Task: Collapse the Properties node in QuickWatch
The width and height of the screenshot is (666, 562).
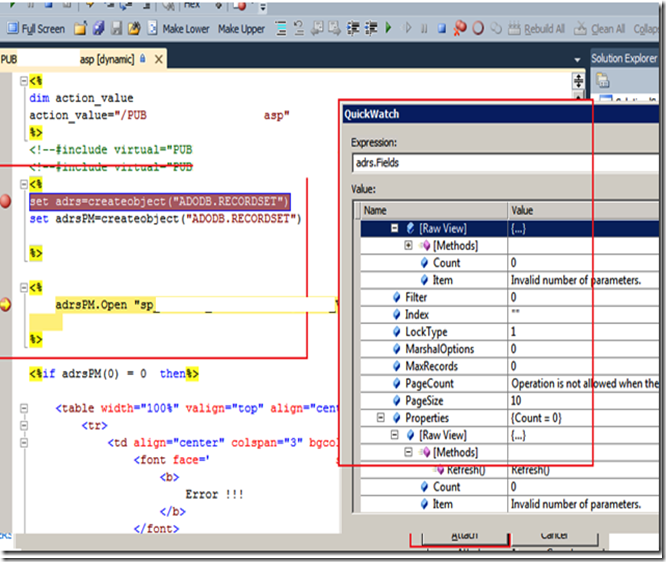Action: [381, 417]
